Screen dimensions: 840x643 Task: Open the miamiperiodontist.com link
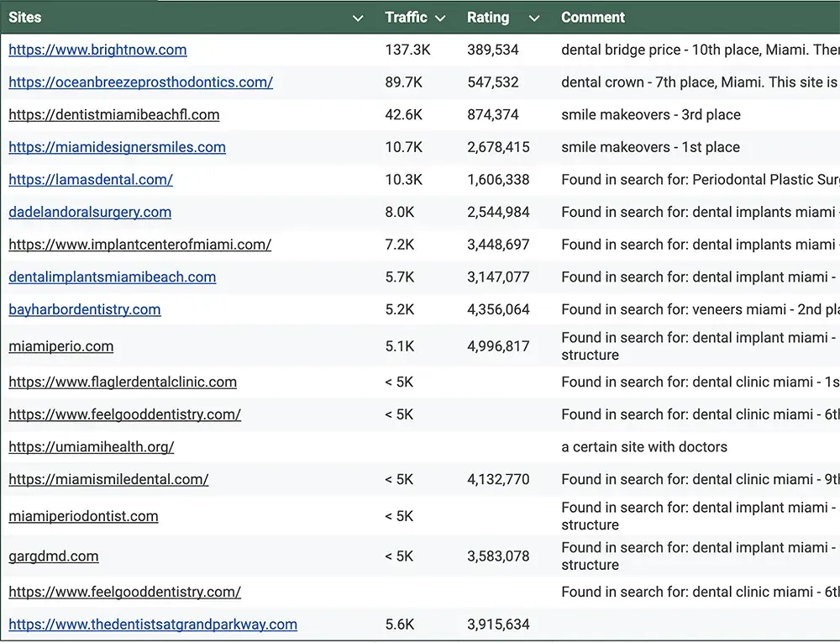pos(83,516)
